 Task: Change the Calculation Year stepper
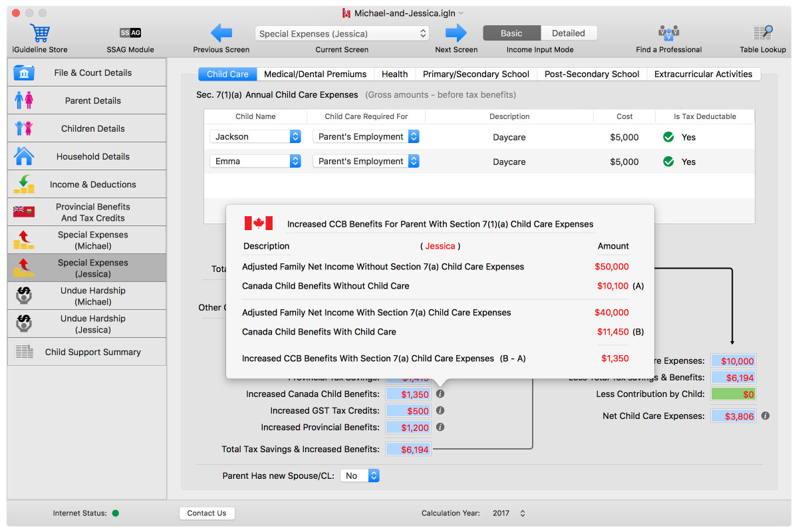pyautogui.click(x=523, y=513)
